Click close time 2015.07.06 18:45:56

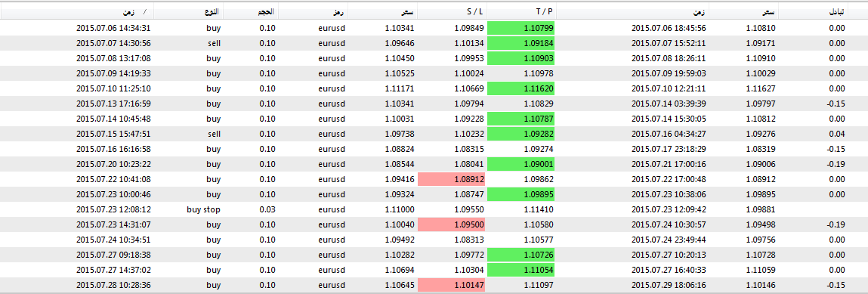668,28
